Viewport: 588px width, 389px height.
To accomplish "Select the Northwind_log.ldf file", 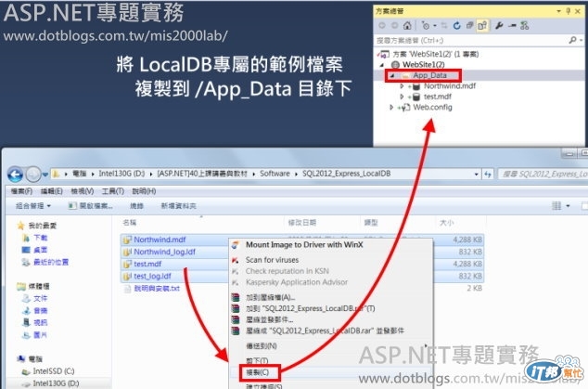I will pos(165,252).
